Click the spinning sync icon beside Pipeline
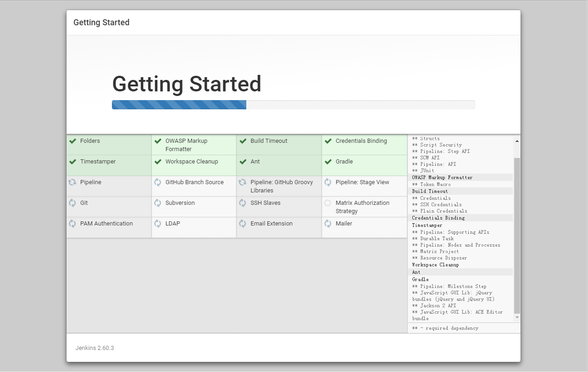The image size is (588, 372). pyautogui.click(x=72, y=182)
